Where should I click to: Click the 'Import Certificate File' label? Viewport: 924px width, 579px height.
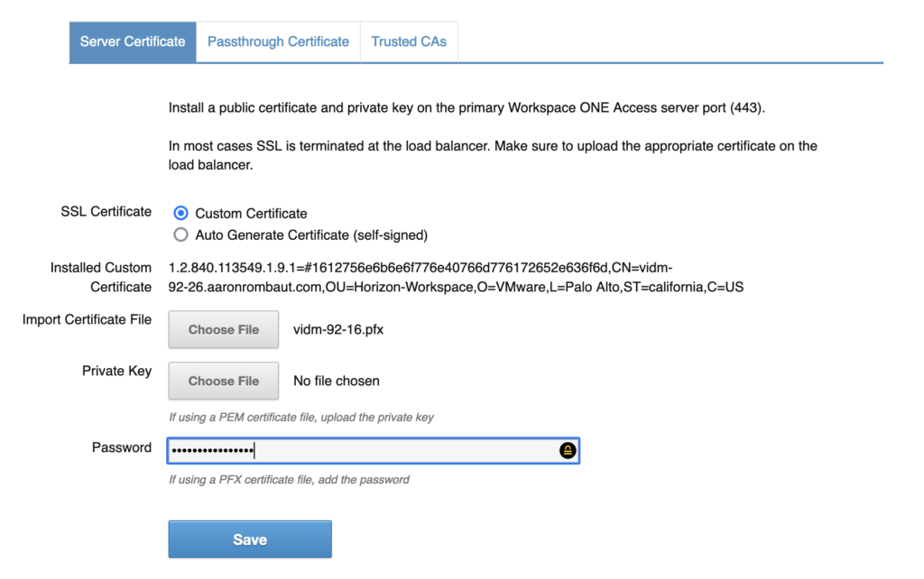tap(88, 319)
